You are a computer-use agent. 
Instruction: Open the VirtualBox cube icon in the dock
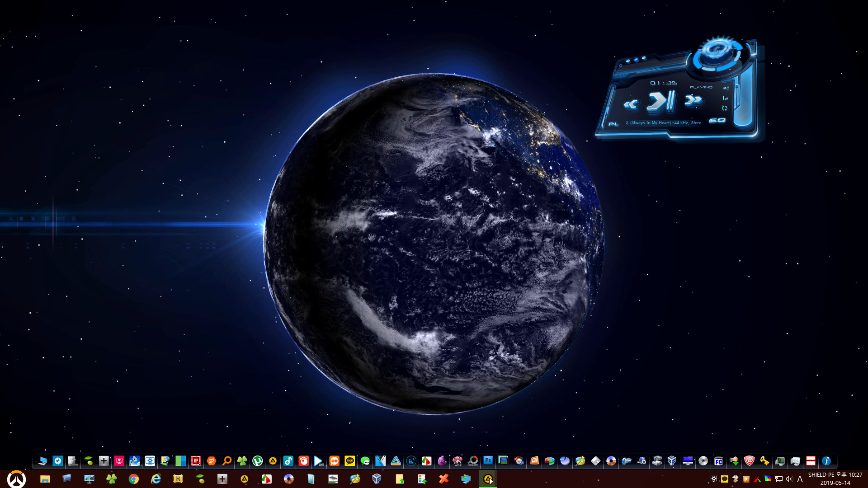672,461
